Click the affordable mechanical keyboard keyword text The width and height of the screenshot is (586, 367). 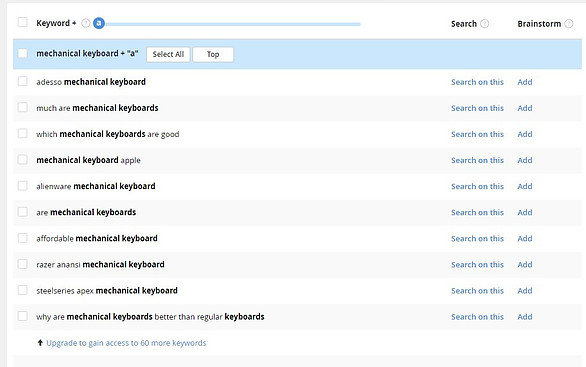tap(97, 238)
